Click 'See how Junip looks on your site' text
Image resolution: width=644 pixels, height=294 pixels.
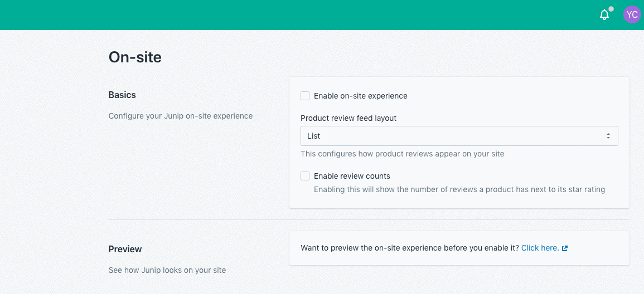(167, 270)
